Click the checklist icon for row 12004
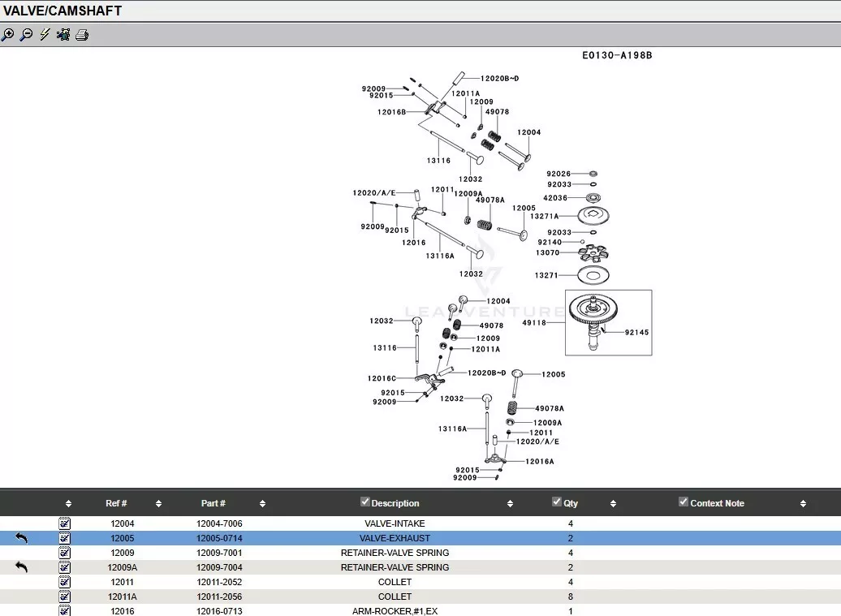The width and height of the screenshot is (841, 616). tap(65, 523)
